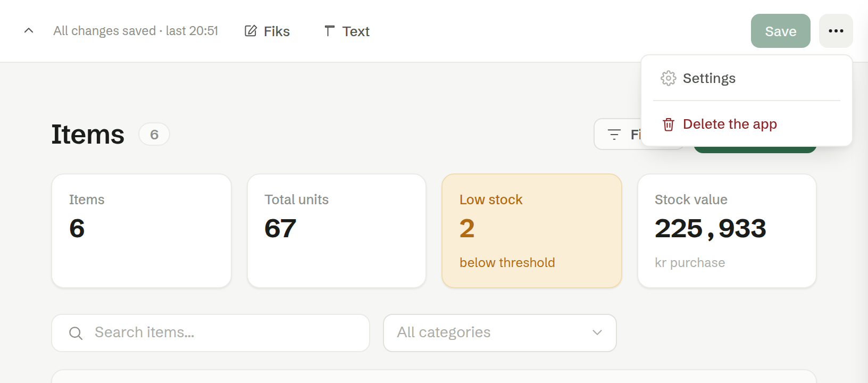Select the Low stock card
The height and width of the screenshot is (383, 868).
click(532, 231)
